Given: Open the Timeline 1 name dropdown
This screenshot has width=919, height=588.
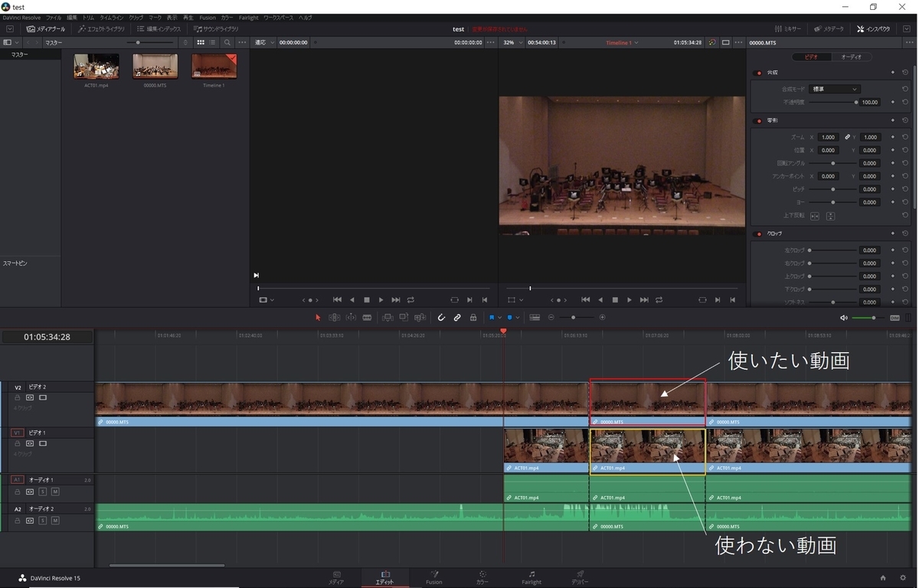Looking at the screenshot, I should [x=622, y=42].
